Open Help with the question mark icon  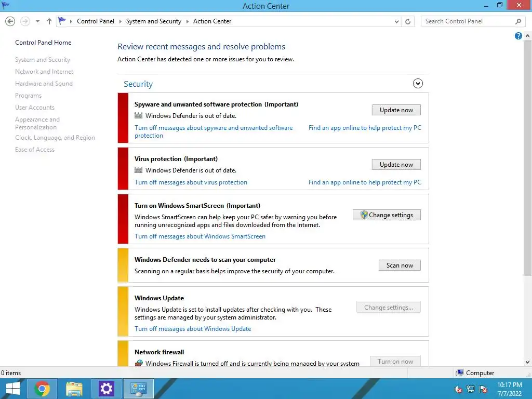click(518, 36)
